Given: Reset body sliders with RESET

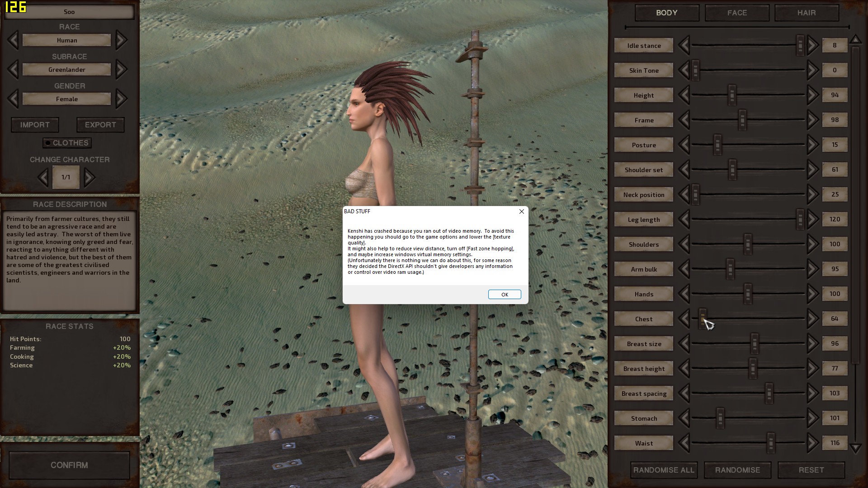Looking at the screenshot, I should pos(811,470).
